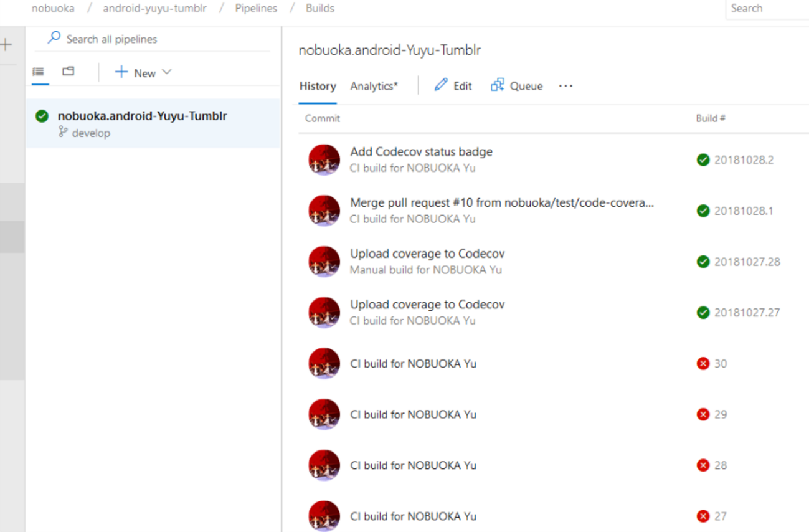Open build number 29
The width and height of the screenshot is (809, 532).
pyautogui.click(x=720, y=414)
